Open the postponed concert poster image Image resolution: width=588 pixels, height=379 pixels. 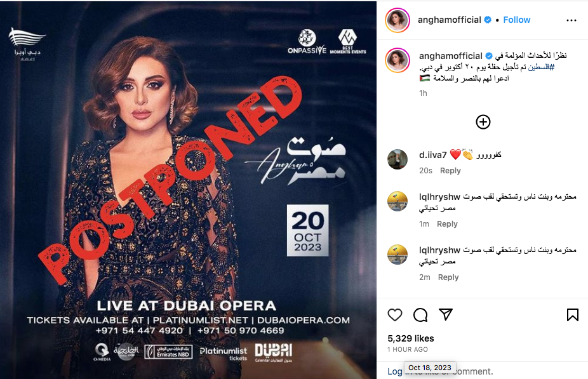coord(188,190)
